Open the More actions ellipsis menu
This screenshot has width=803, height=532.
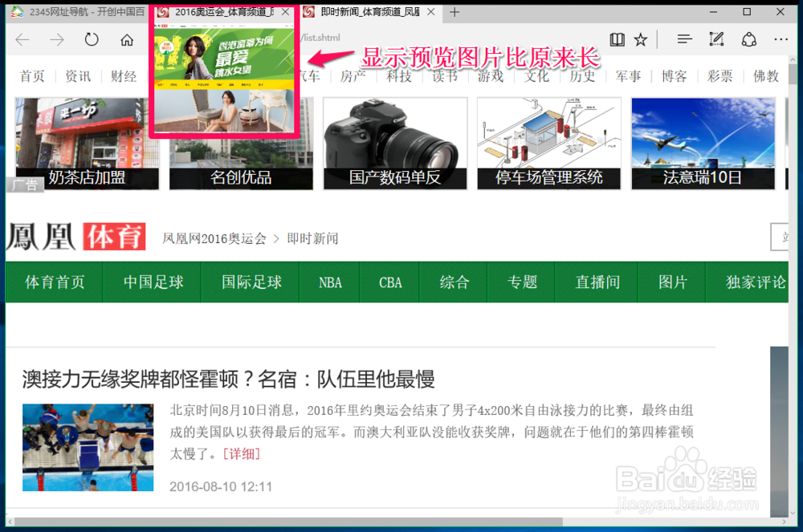[780, 38]
